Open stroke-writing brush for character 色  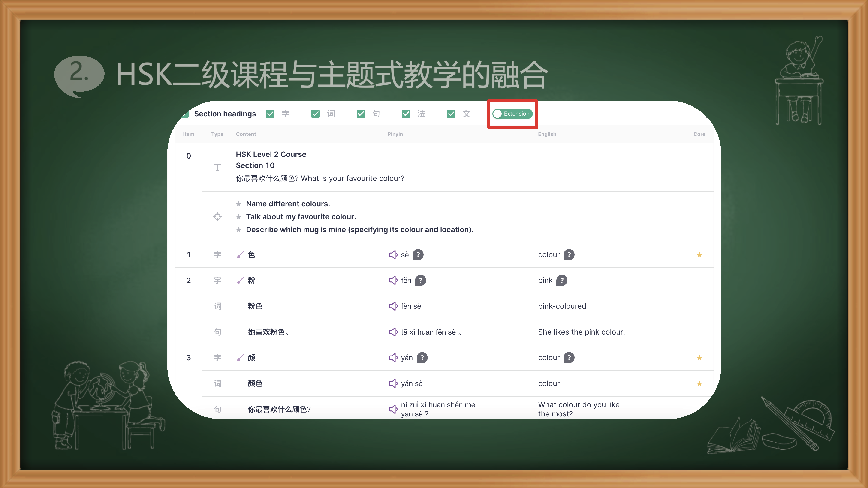[x=240, y=255]
